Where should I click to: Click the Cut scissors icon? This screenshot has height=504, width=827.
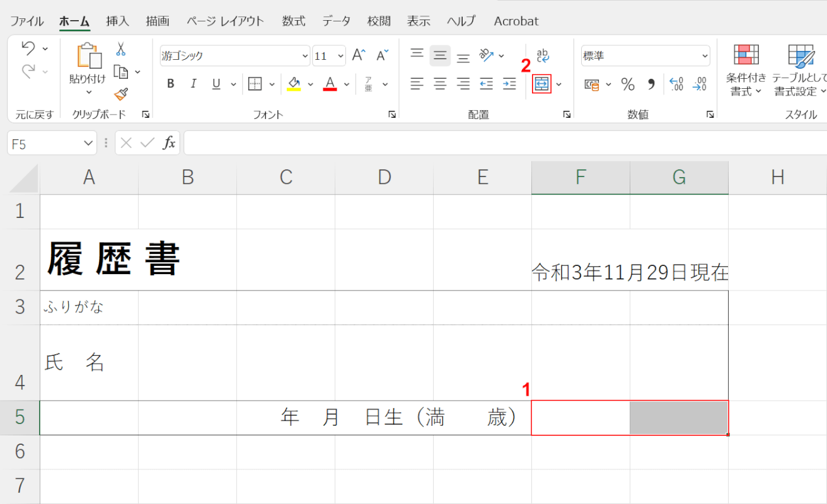121,49
